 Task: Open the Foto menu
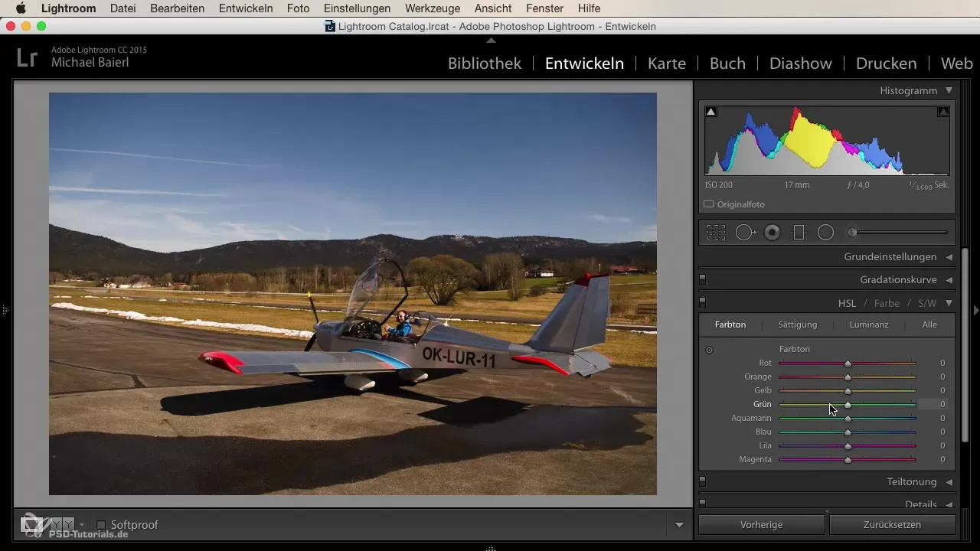(298, 8)
